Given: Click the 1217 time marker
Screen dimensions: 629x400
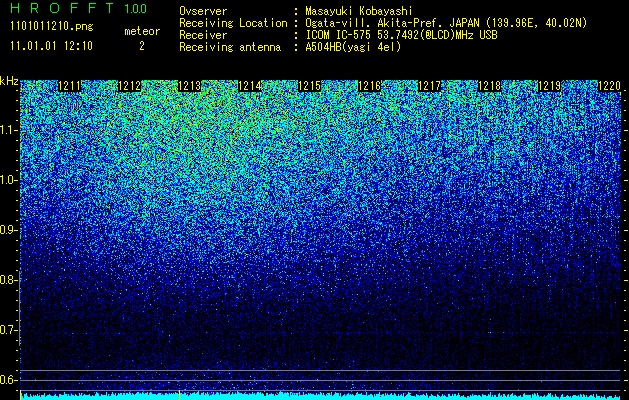Looking at the screenshot, I should 430,86.
